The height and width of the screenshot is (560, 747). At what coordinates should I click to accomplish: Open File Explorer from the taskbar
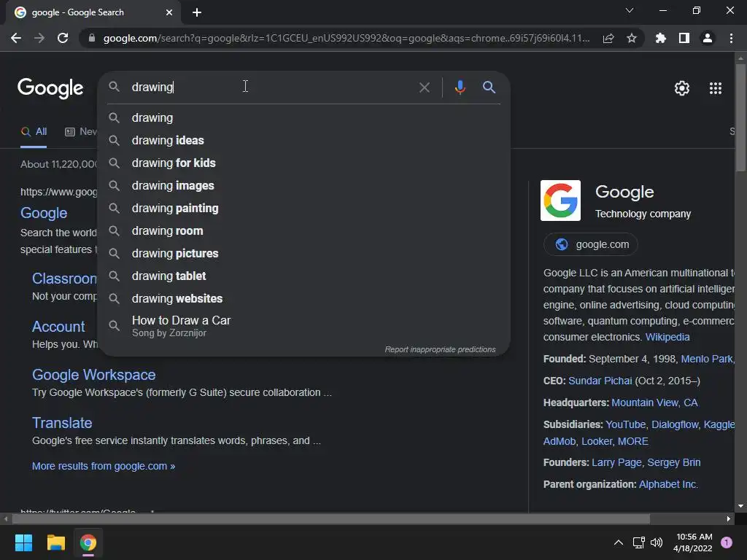click(55, 542)
